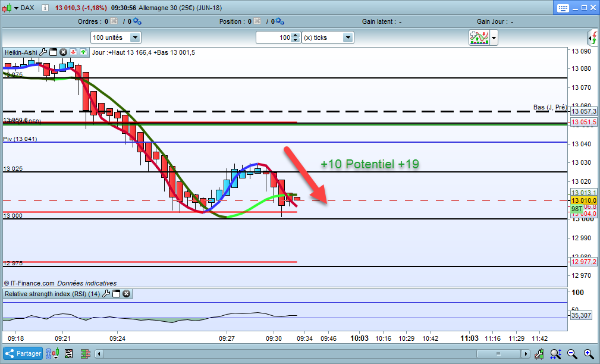Click the 12 977,2 price axis label

tap(583, 262)
